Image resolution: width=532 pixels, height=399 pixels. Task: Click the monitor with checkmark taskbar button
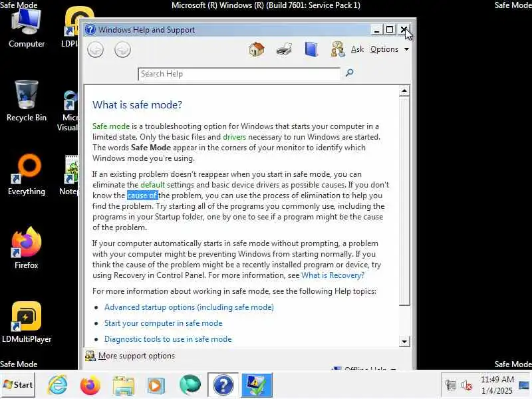[257, 385]
